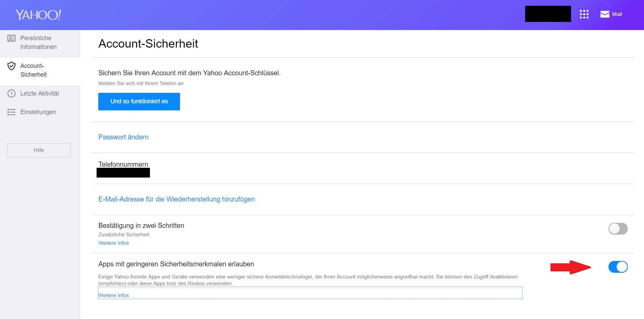
Task: Open Persönliche Informationen in the sidebar
Action: [x=40, y=44]
